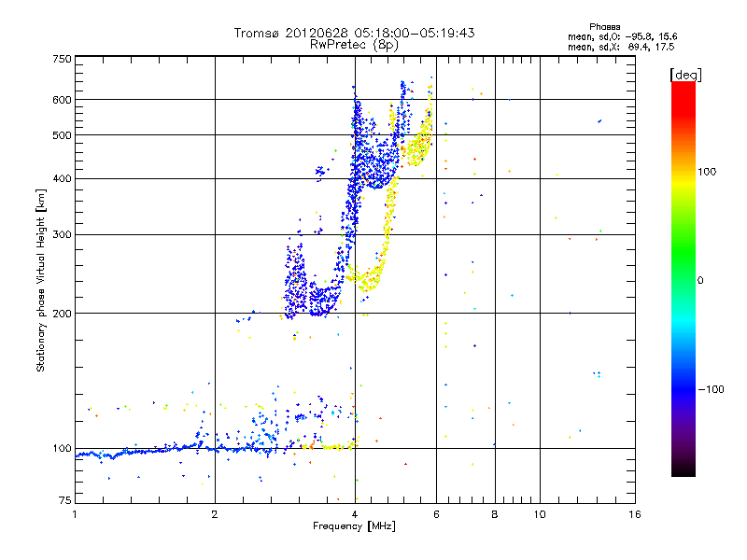The height and width of the screenshot is (560, 747).
Task: Click the 'Stationary phase Virtual Height [km]' axis label
Action: point(41,280)
